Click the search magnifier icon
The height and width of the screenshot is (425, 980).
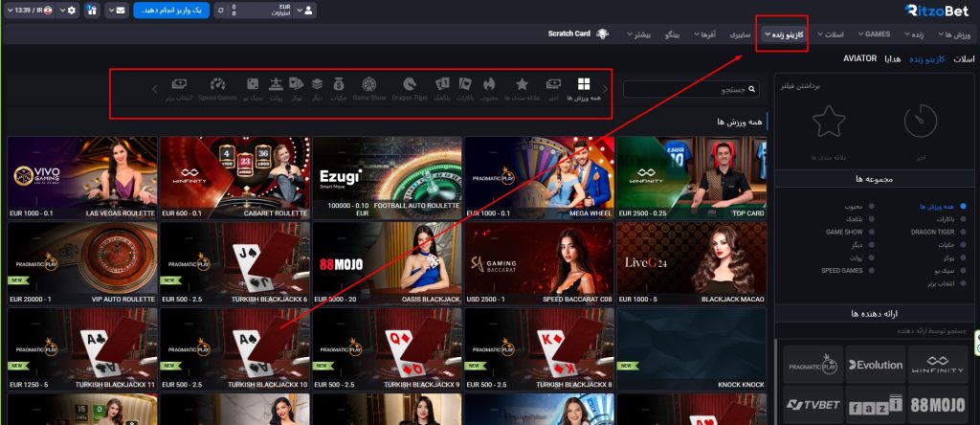752,90
